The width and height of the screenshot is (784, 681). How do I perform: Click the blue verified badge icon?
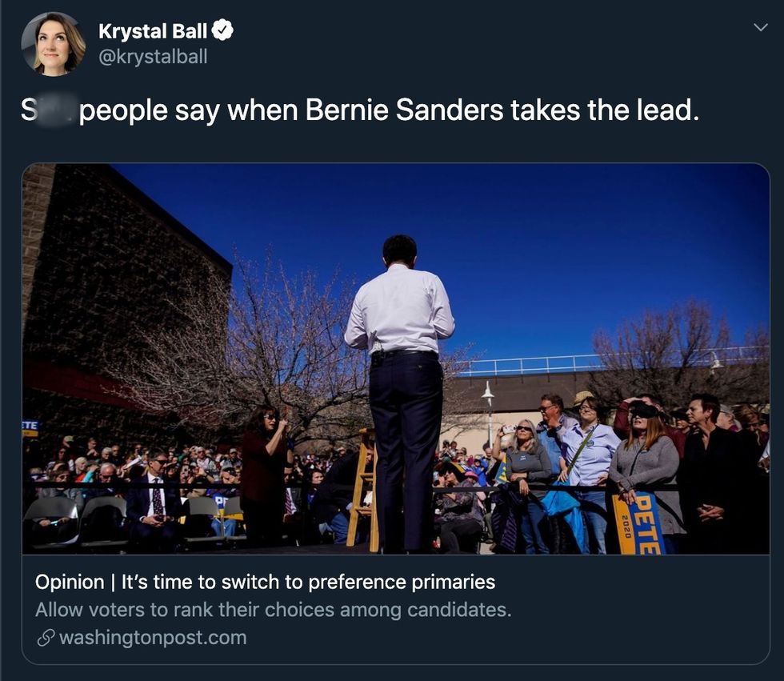(x=223, y=31)
